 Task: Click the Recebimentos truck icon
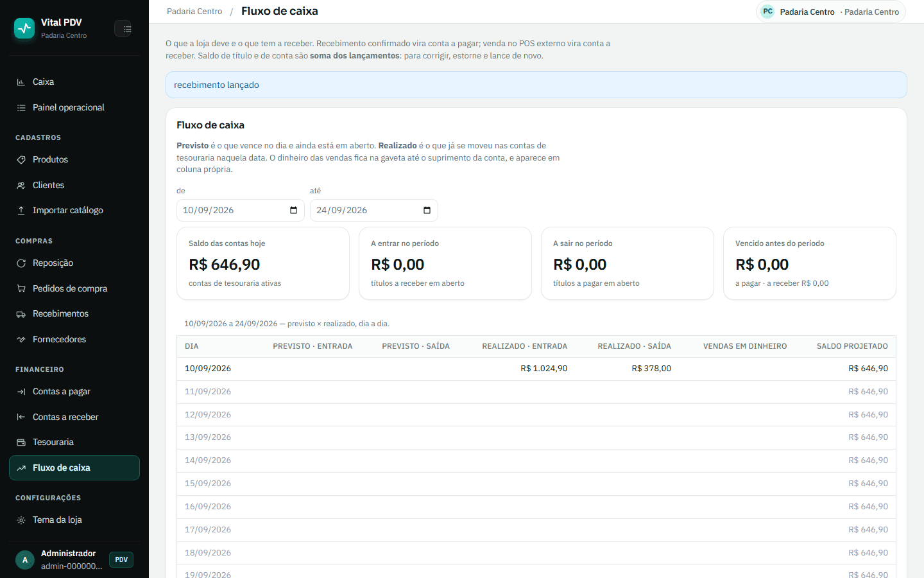click(x=21, y=314)
